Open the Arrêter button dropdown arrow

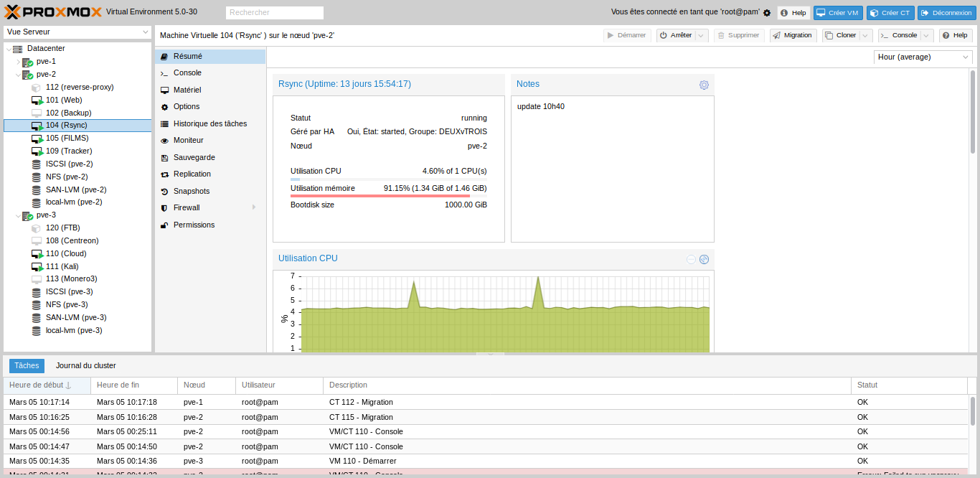[x=702, y=35]
